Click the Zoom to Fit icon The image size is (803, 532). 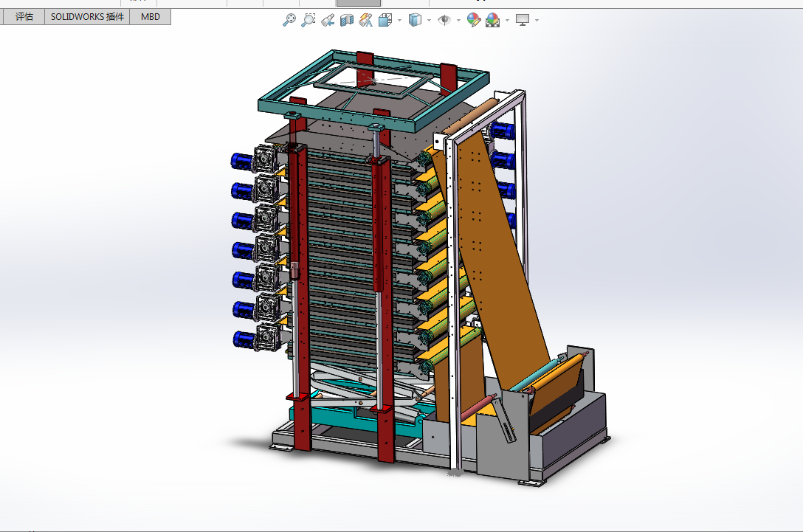click(x=289, y=20)
